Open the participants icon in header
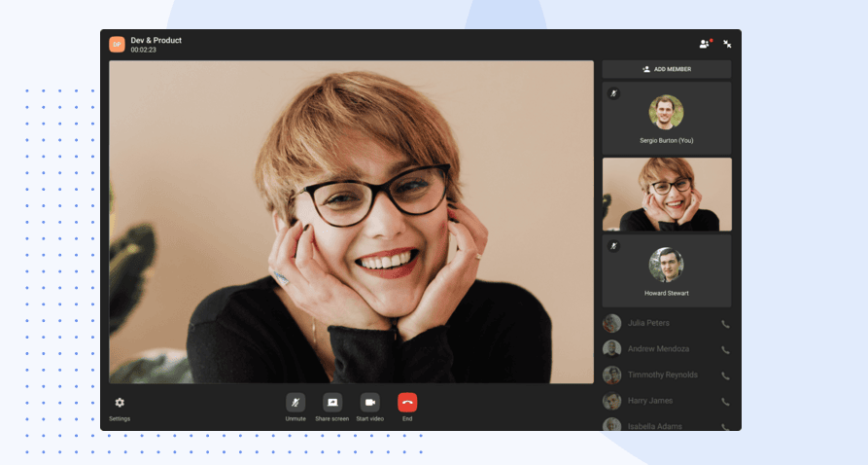This screenshot has width=868, height=465. pos(705,44)
